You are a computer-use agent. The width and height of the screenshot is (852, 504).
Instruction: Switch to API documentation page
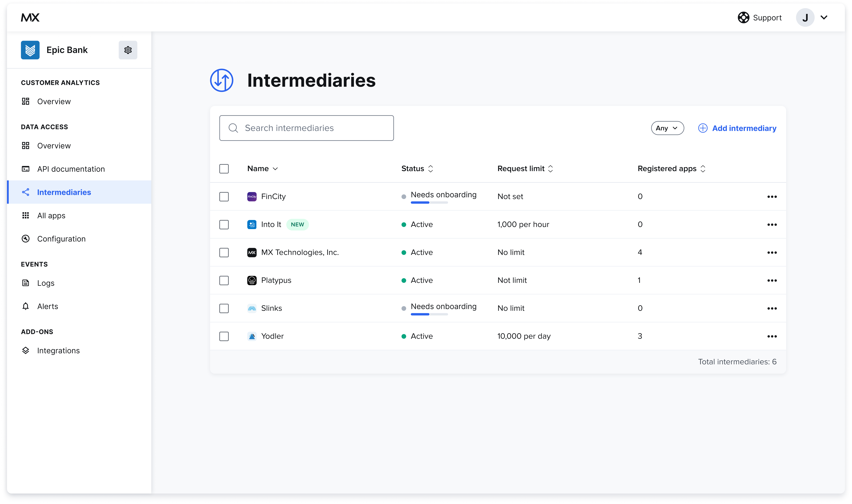click(x=71, y=169)
